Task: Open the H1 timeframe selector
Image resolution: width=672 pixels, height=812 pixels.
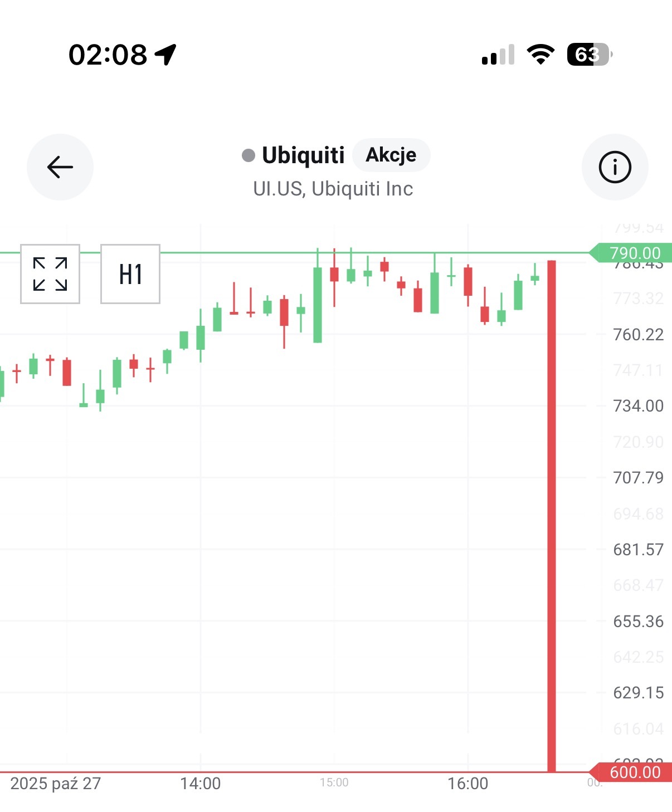Action: [x=130, y=274]
